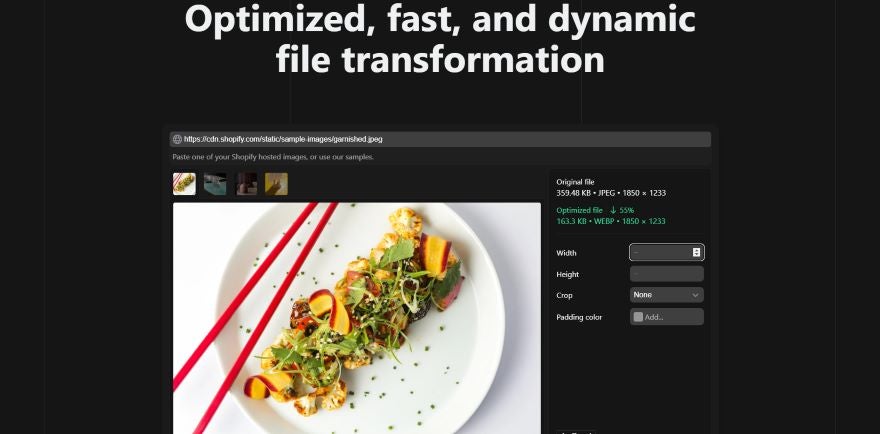
Task: Click the globe icon beside the image URL
Action: tap(177, 139)
